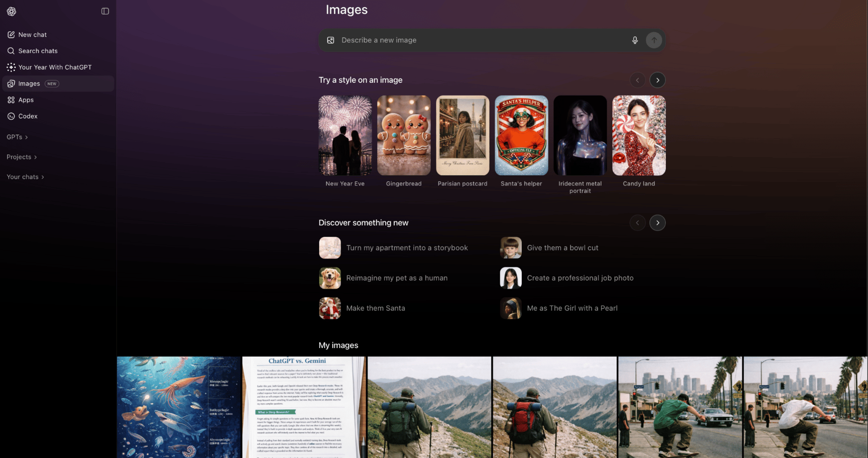Click the Gingerbread caption text
868x458 pixels.
pos(404,184)
